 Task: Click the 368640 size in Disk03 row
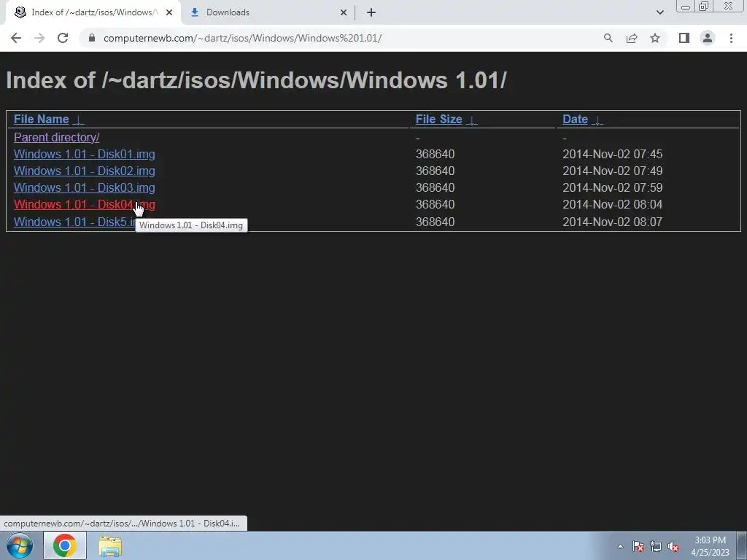click(435, 187)
